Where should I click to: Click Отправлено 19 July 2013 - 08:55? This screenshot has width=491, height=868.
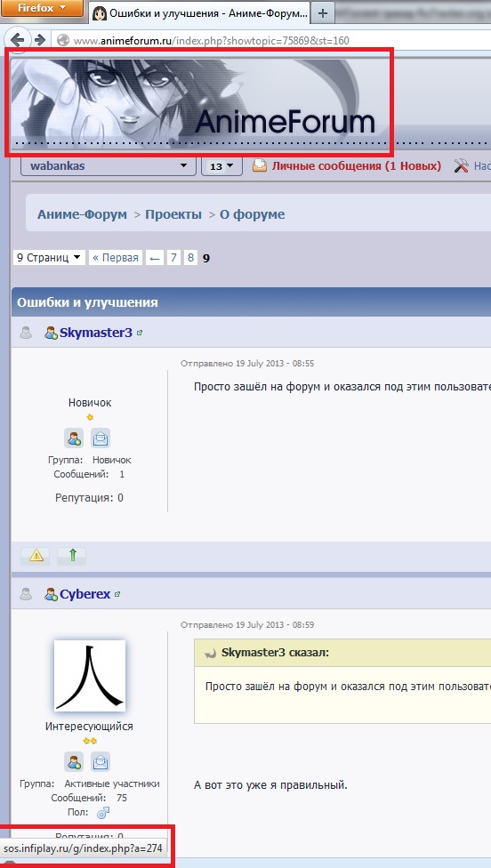click(247, 363)
